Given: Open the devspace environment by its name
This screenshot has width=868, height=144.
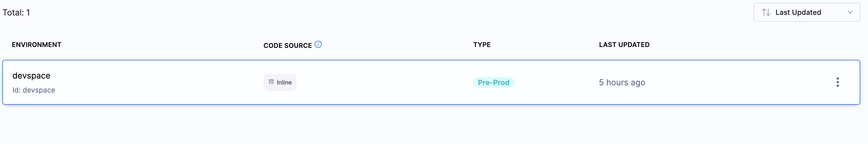Looking at the screenshot, I should pyautogui.click(x=31, y=76).
